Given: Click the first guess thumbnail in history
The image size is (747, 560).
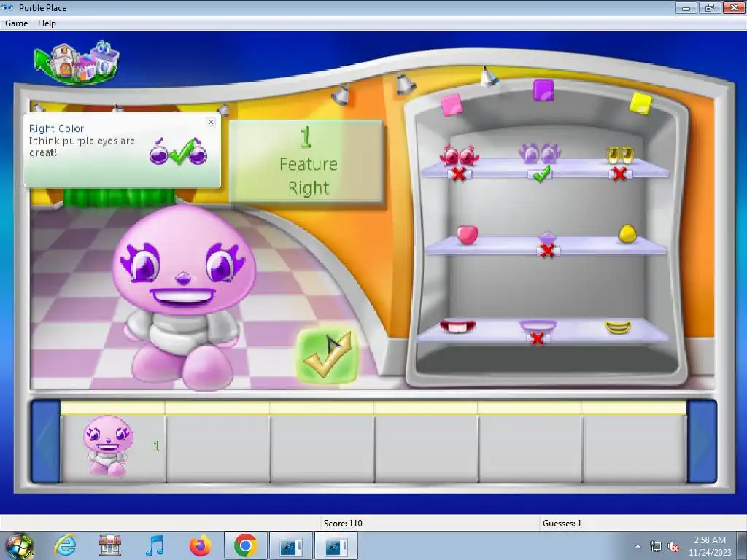Looking at the screenshot, I should coord(108,446).
